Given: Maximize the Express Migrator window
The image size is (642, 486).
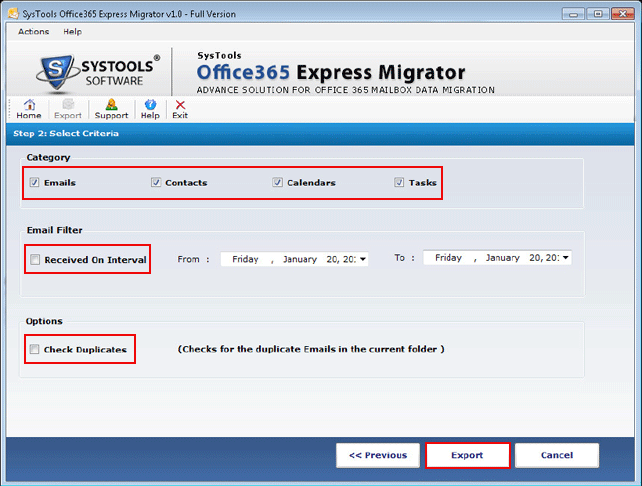Looking at the screenshot, I should (598, 14).
